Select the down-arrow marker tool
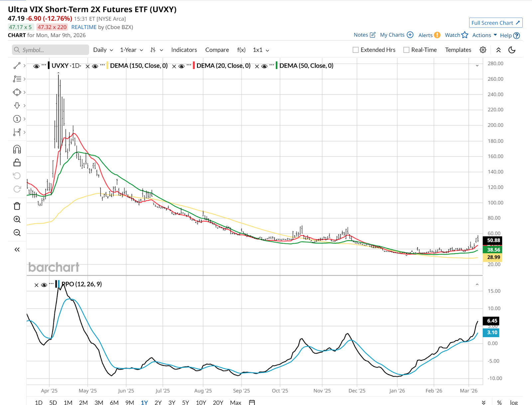This screenshot has height=405, width=532. [17, 106]
